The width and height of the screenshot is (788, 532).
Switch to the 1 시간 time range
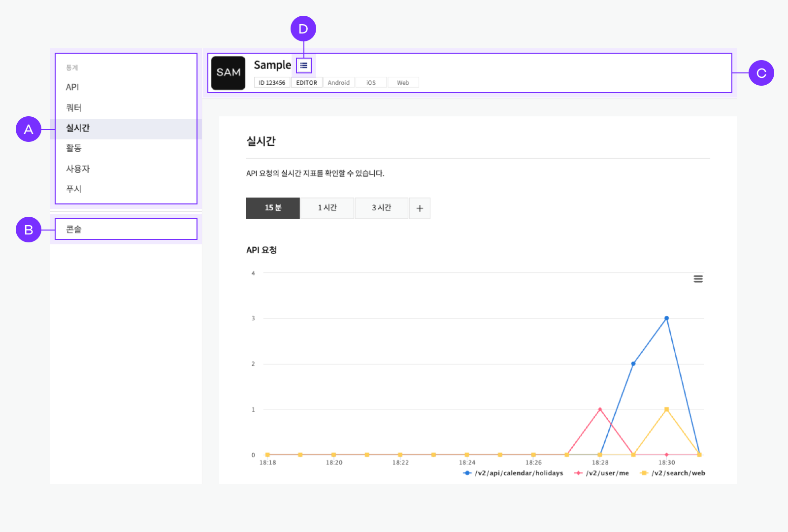[327, 208]
